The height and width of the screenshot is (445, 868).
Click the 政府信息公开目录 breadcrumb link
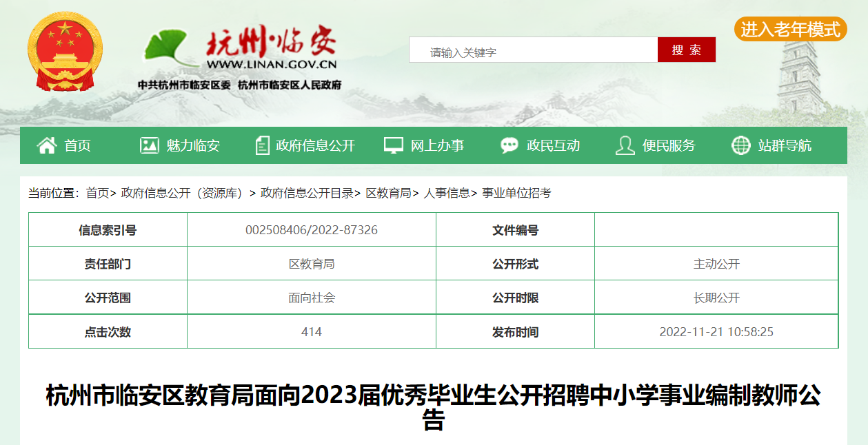307,193
